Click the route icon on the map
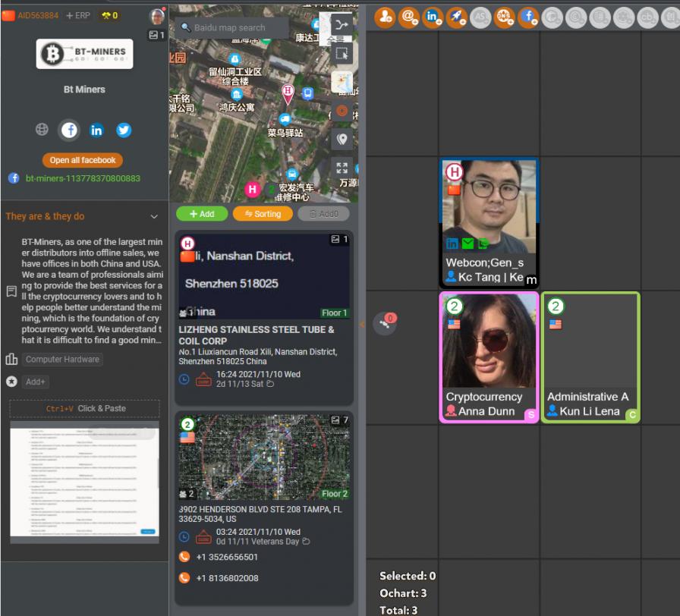Viewport: 680px width, 616px height. coord(342,25)
